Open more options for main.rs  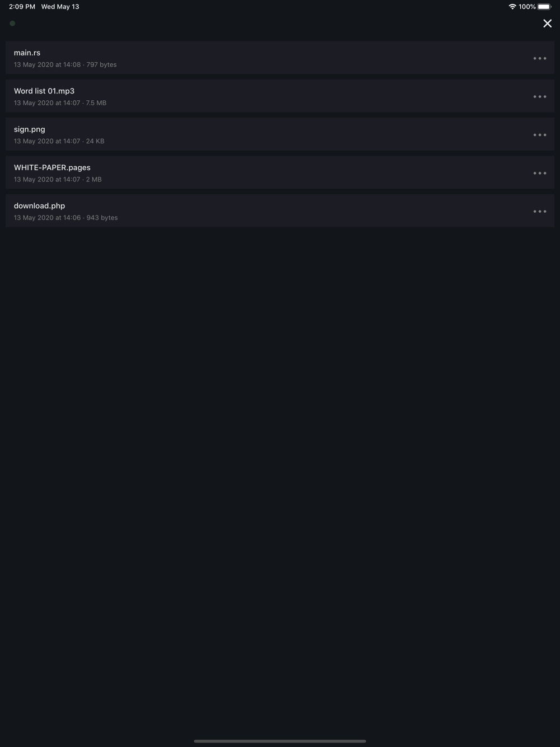point(539,58)
